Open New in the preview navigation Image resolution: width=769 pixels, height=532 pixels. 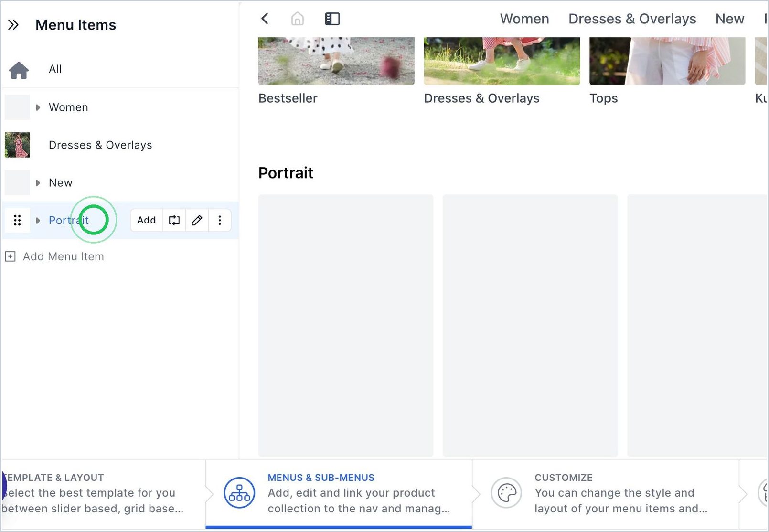[x=729, y=19]
